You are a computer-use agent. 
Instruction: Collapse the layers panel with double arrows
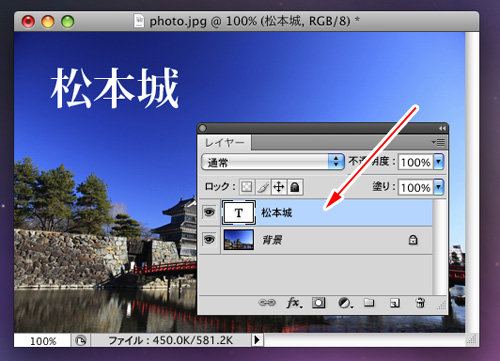click(x=442, y=128)
